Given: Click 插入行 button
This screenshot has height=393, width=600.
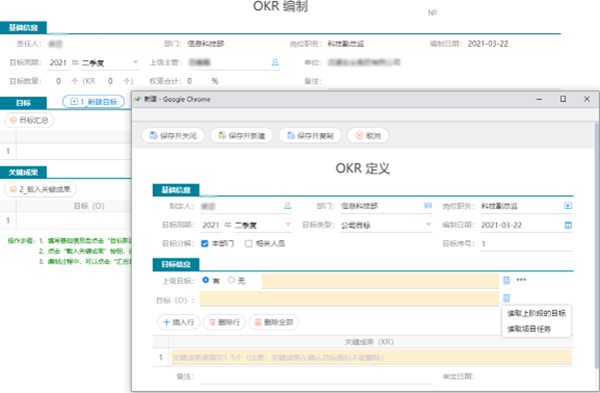Looking at the screenshot, I should (x=178, y=322).
